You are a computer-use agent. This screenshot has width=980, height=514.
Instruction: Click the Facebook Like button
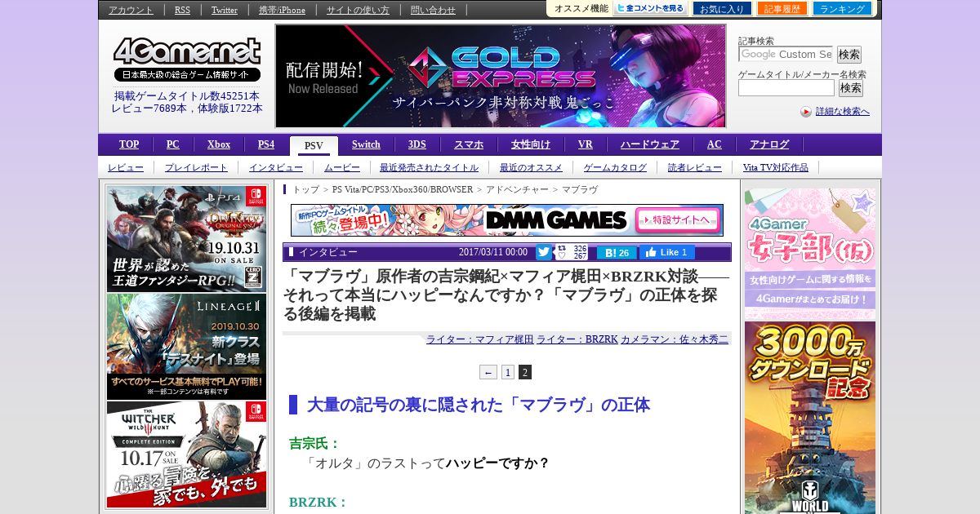pyautogui.click(x=667, y=252)
